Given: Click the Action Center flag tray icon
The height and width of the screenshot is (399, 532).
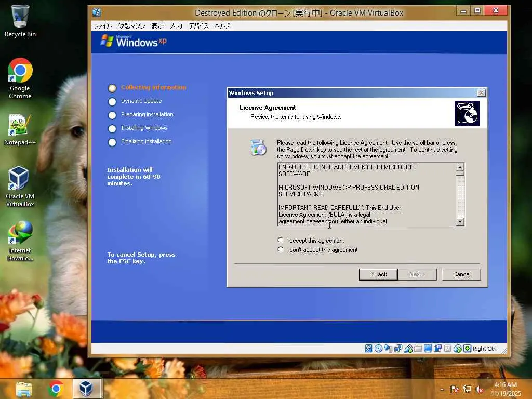Looking at the screenshot, I should (454, 389).
